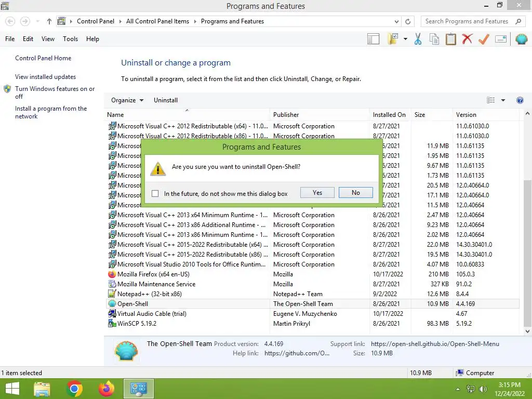Screen dimensions: 532x399
Task: Click the scrollbar up arrow
Action: 527,114
